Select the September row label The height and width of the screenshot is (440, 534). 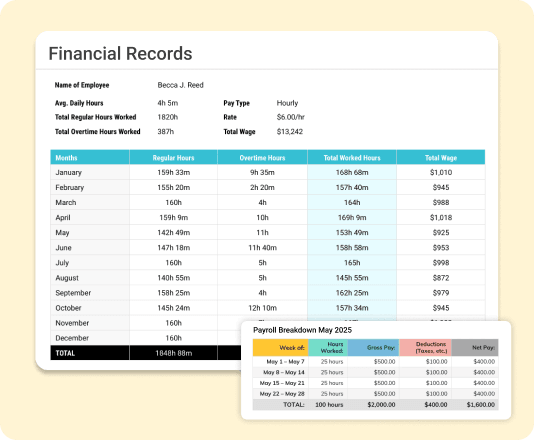tap(73, 293)
